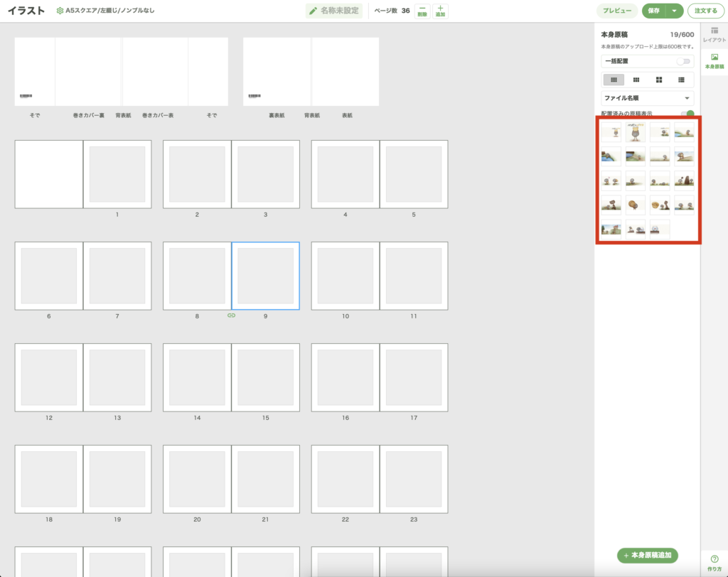Expand the arrow next to 保存 button
The height and width of the screenshot is (577, 728).
[674, 11]
